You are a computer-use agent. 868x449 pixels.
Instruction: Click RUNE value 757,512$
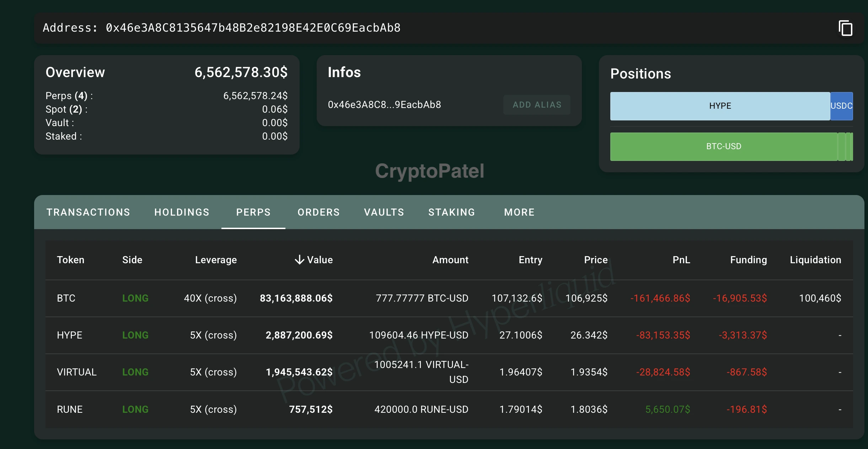pos(311,409)
